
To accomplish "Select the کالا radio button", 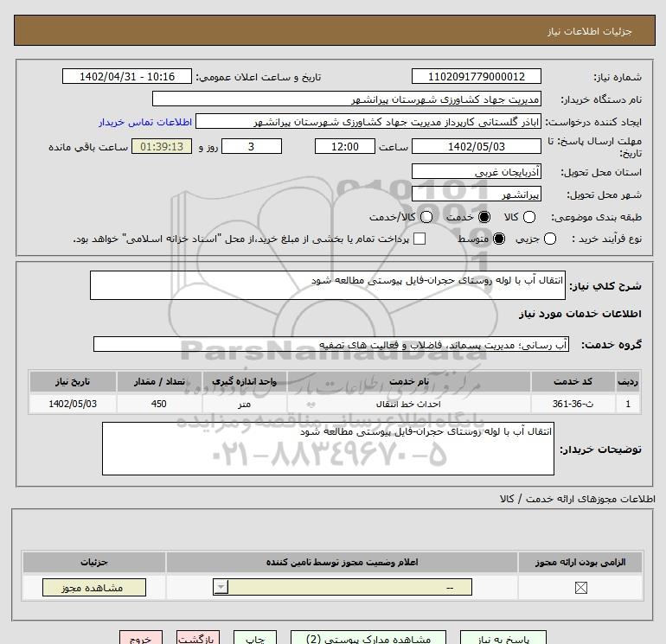I will (x=529, y=217).
